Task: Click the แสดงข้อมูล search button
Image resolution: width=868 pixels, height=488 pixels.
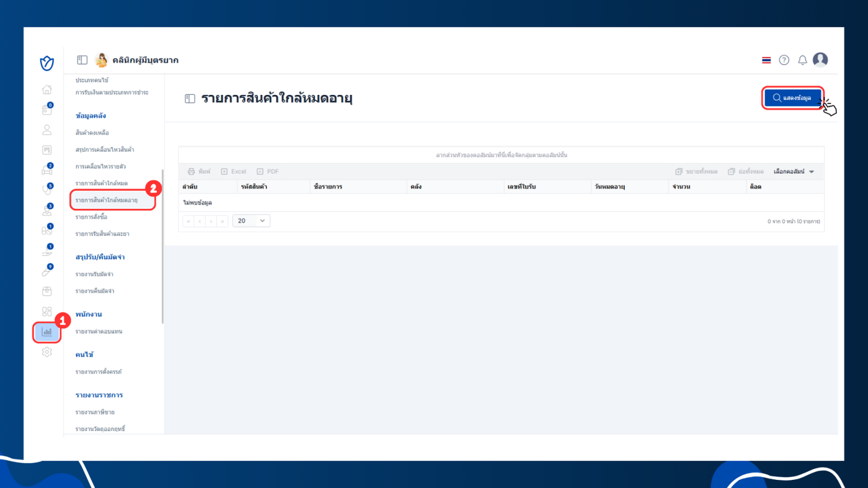Action: 793,98
